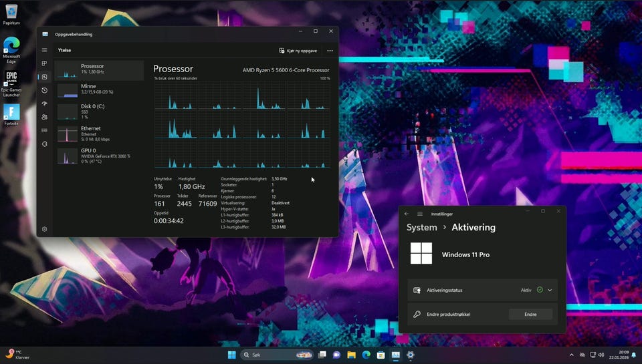Image resolution: width=642 pixels, height=364 pixels.
Task: Open Startup apps page in Task Manager
Action: tap(44, 104)
